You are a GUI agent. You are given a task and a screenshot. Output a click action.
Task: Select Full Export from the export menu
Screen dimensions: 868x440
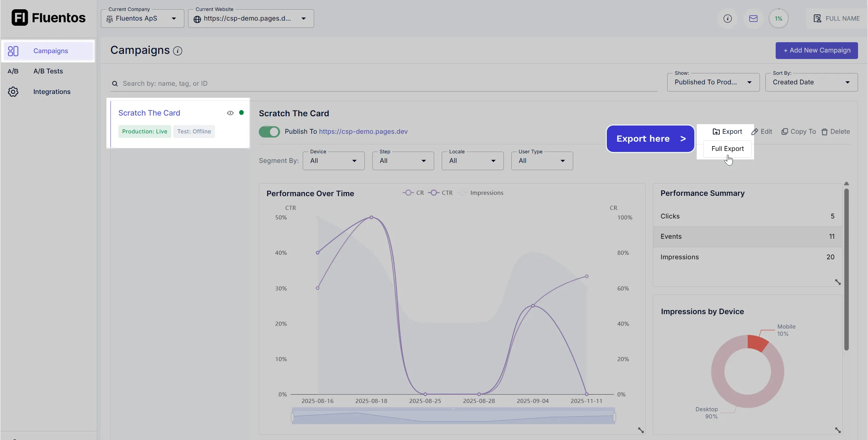[727, 148]
